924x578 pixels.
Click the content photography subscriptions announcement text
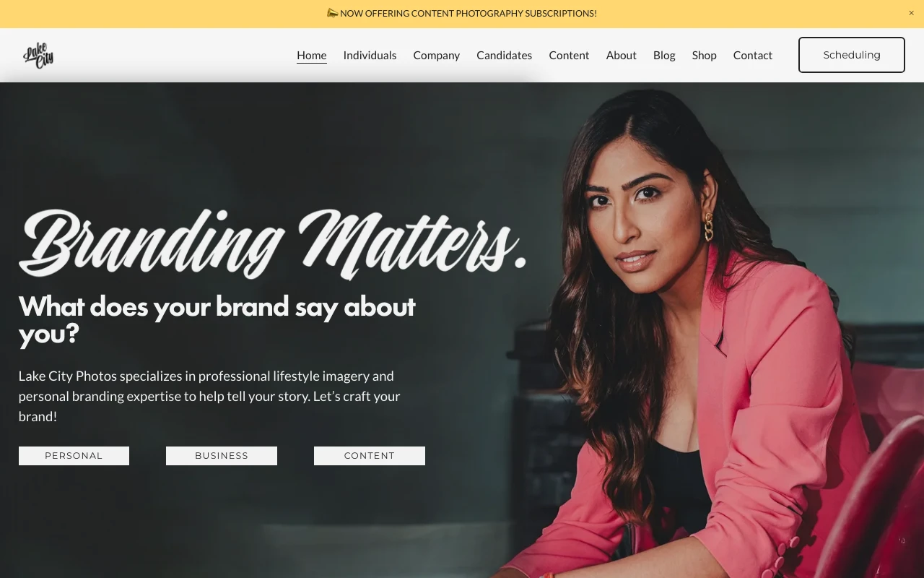click(468, 13)
